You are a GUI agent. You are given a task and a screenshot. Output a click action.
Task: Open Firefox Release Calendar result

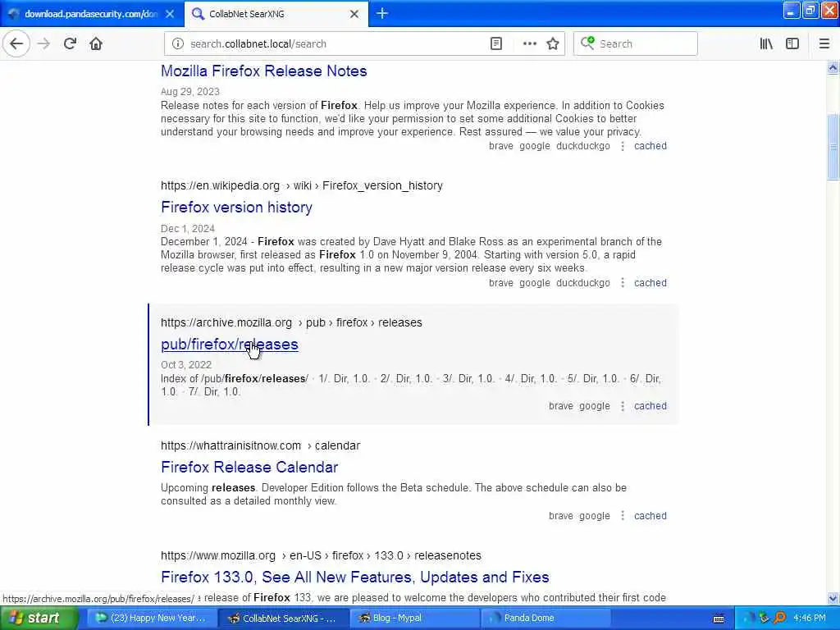pos(249,467)
